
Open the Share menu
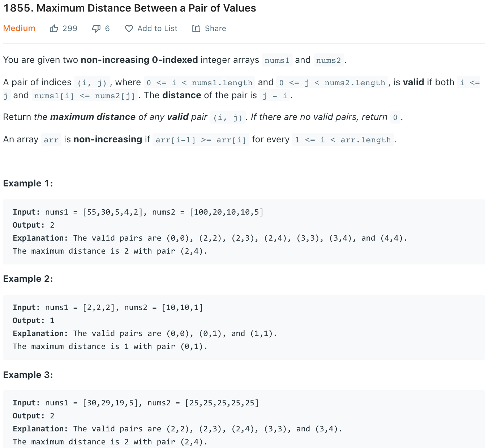[x=209, y=28]
